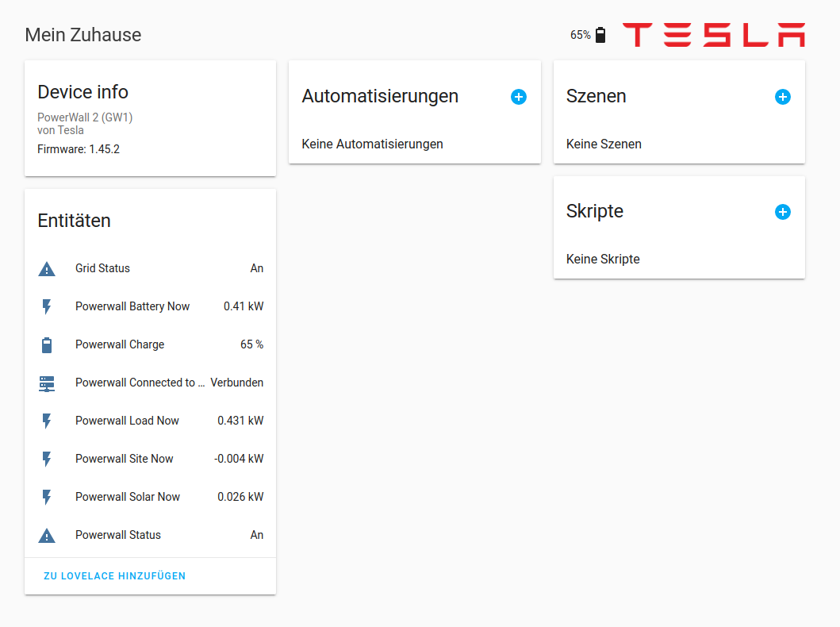Open the Powerwall Charge entity
Image resolution: width=840 pixels, height=627 pixels.
coord(151,344)
